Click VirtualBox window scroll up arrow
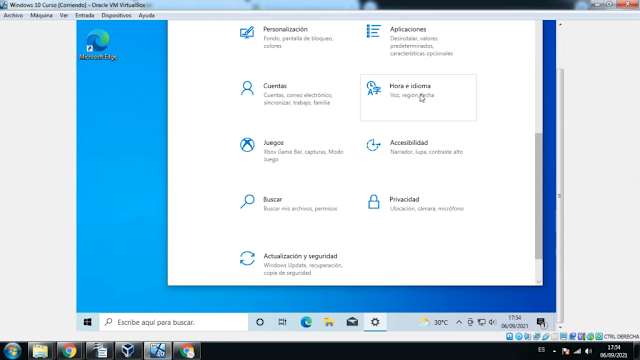640x360 pixels. tap(560, 24)
